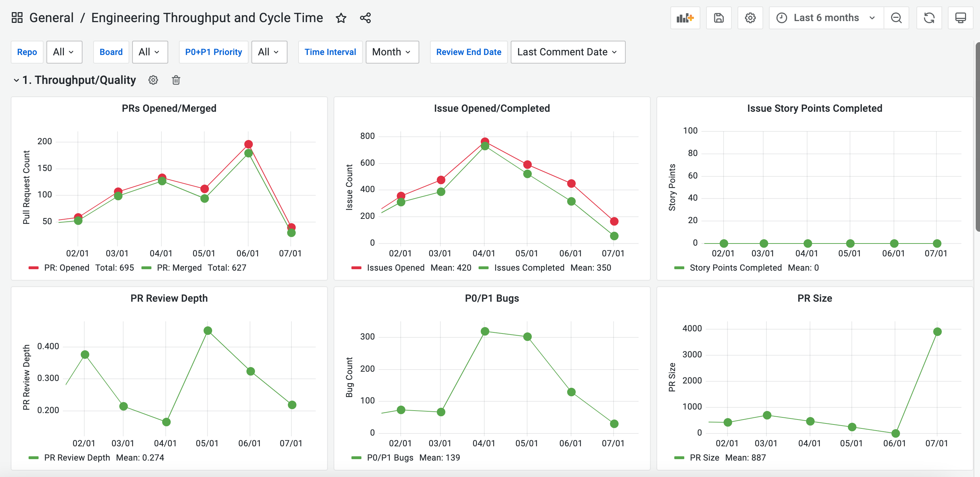980x477 pixels.
Task: Open the Last 6 months time picker
Action: (x=826, y=18)
